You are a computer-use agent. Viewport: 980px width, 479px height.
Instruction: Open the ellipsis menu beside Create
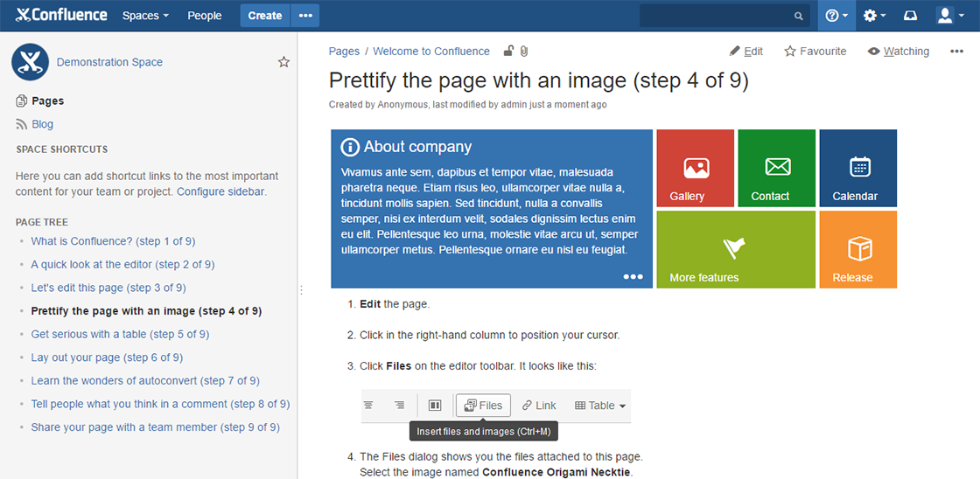(x=305, y=16)
